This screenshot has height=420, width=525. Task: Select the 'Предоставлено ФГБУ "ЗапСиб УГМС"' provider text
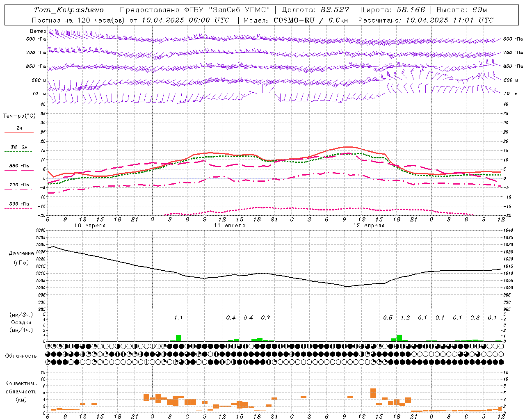tap(195, 10)
